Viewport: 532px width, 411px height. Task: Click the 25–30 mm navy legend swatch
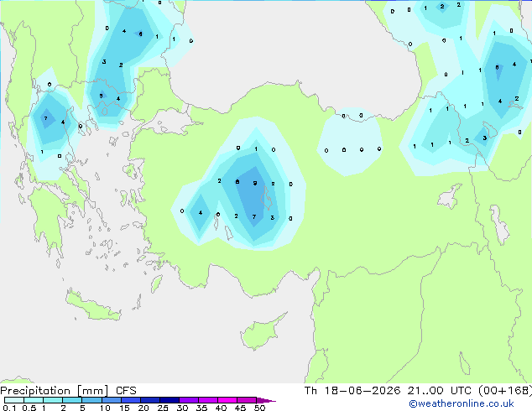pos(170,400)
